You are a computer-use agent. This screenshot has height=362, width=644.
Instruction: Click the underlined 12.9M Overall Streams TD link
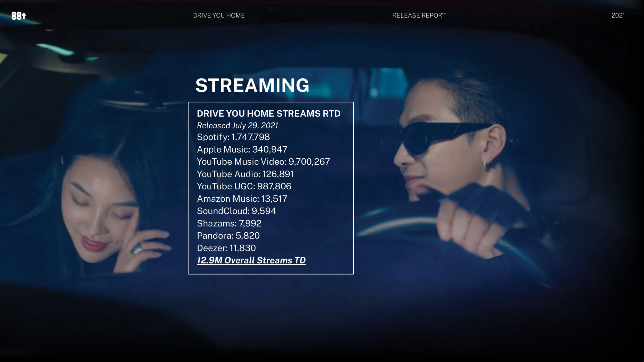[x=251, y=260]
